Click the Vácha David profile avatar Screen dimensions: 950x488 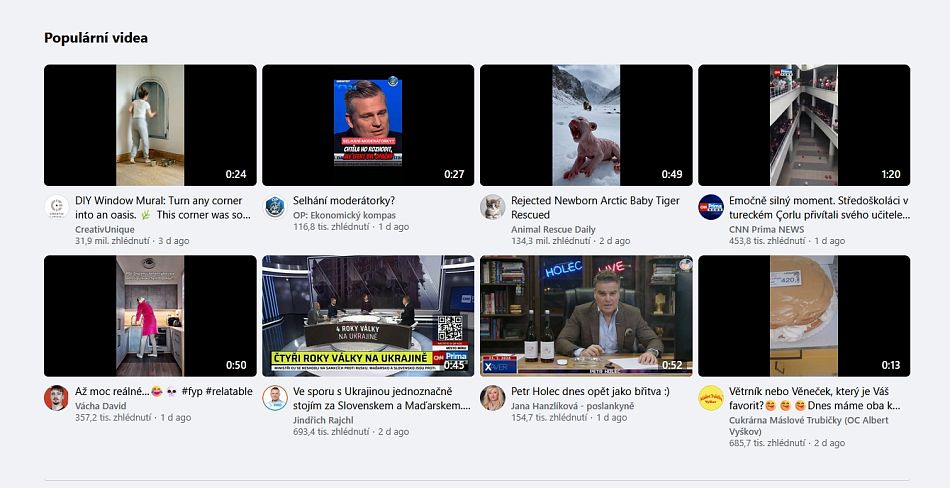(57, 397)
